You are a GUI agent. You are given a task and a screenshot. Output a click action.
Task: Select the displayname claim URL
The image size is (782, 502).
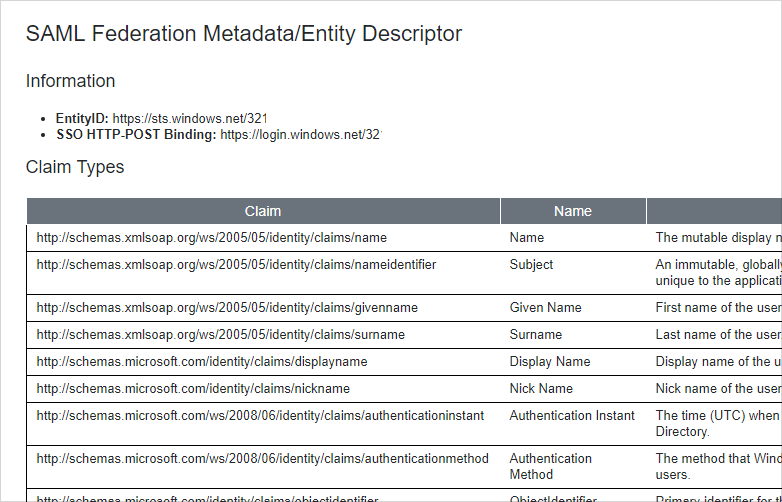(x=202, y=362)
